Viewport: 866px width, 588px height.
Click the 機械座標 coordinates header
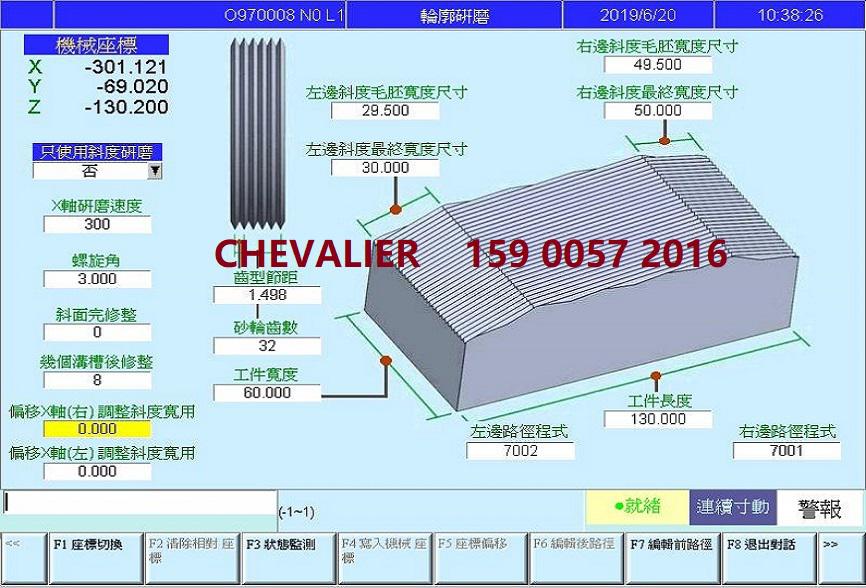[96, 46]
